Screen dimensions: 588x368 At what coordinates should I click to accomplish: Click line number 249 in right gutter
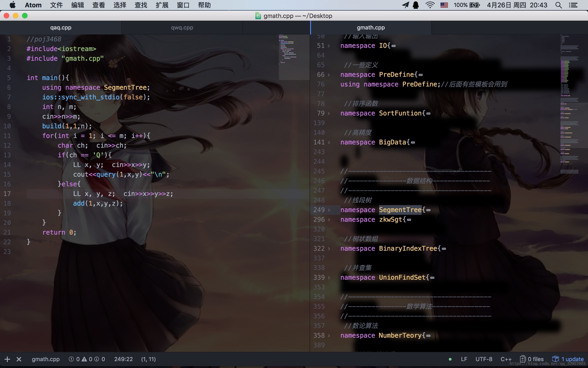[x=319, y=210]
